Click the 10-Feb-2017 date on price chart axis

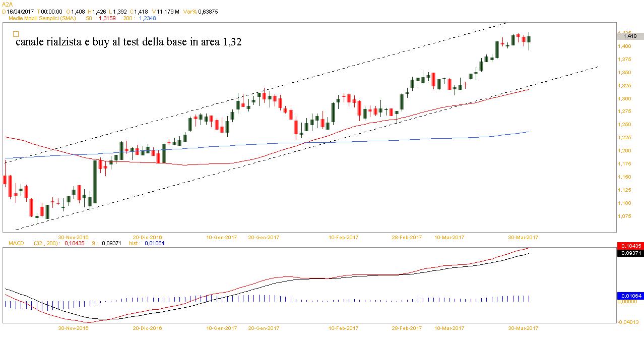[x=344, y=237]
